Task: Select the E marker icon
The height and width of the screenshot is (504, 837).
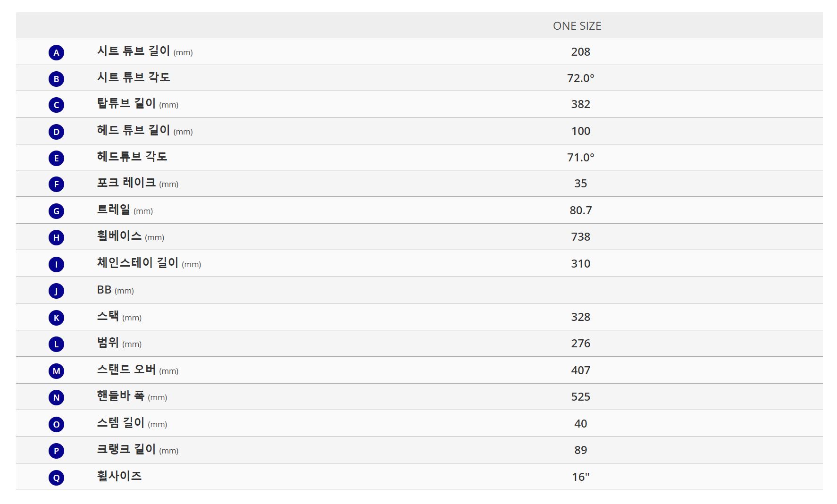Action: tap(56, 158)
